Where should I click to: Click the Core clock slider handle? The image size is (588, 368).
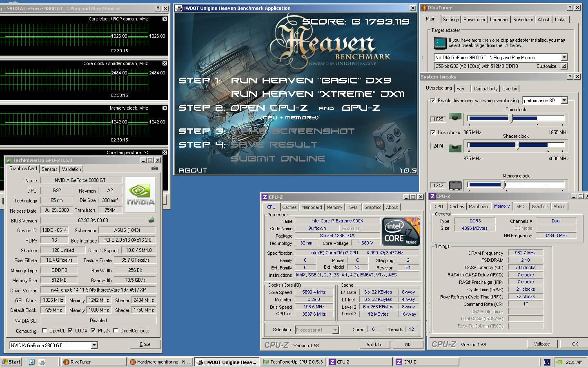click(x=511, y=119)
